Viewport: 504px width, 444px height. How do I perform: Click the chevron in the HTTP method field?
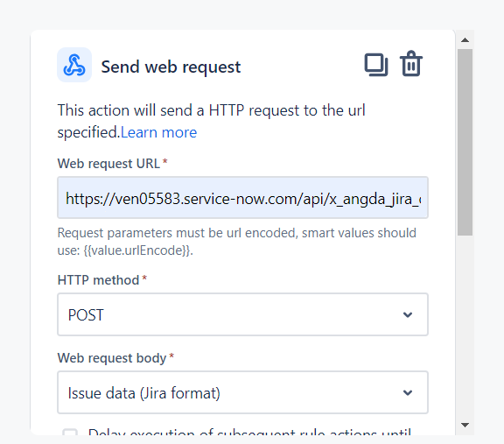[408, 314]
